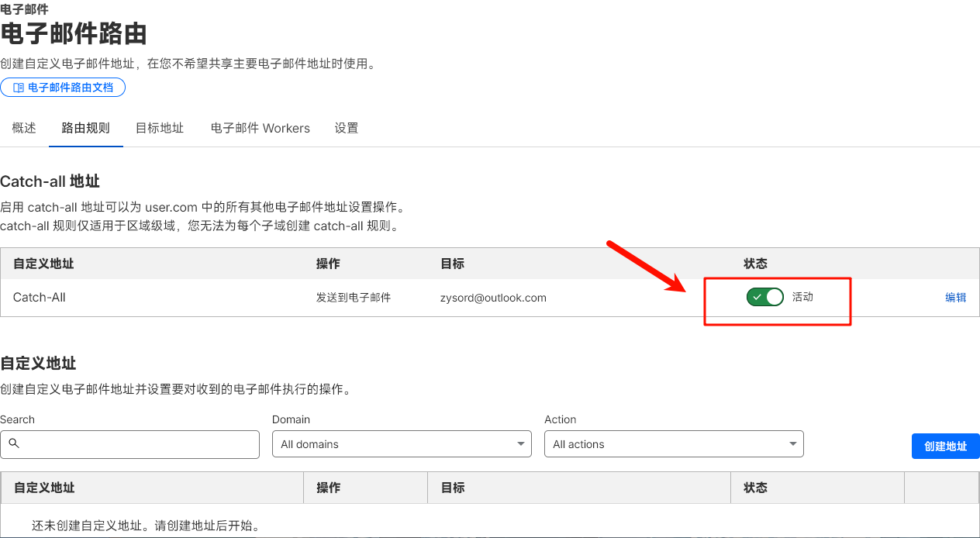Click the book icon in 电子邮件路由文档 button
980x538 pixels.
click(19, 88)
